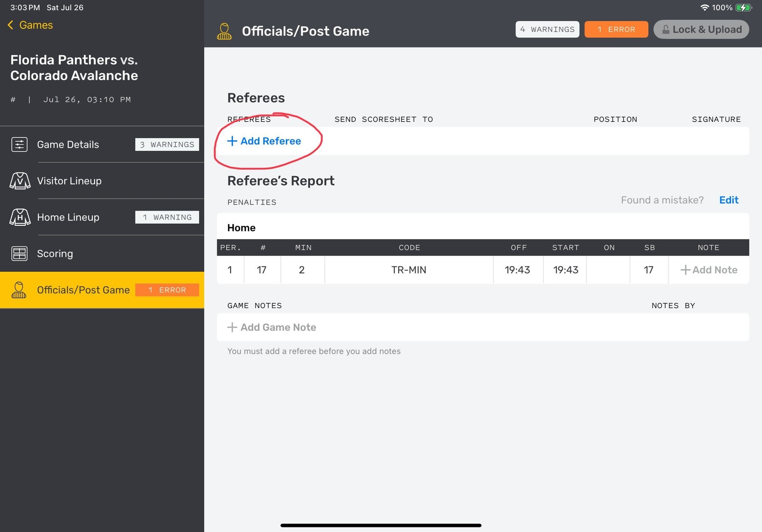Tap the Officials referee icon in sidebar
This screenshot has height=532, width=762.
[x=19, y=290]
